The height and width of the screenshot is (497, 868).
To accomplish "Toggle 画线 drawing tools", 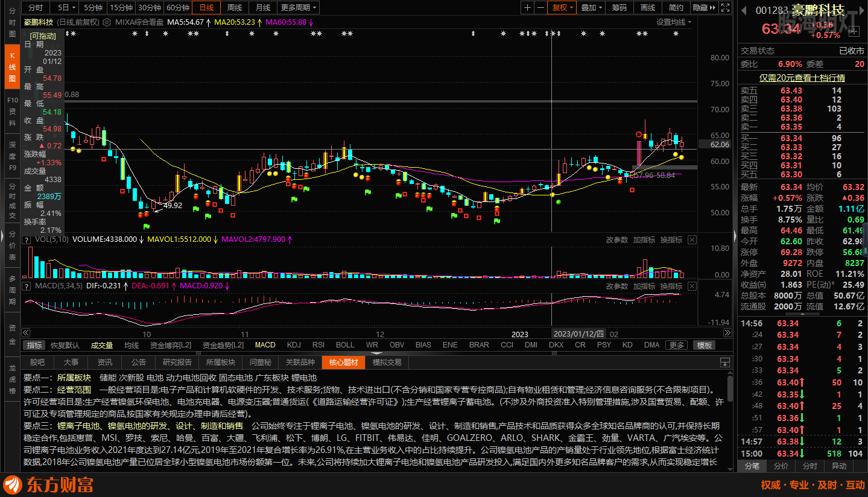I will [648, 8].
